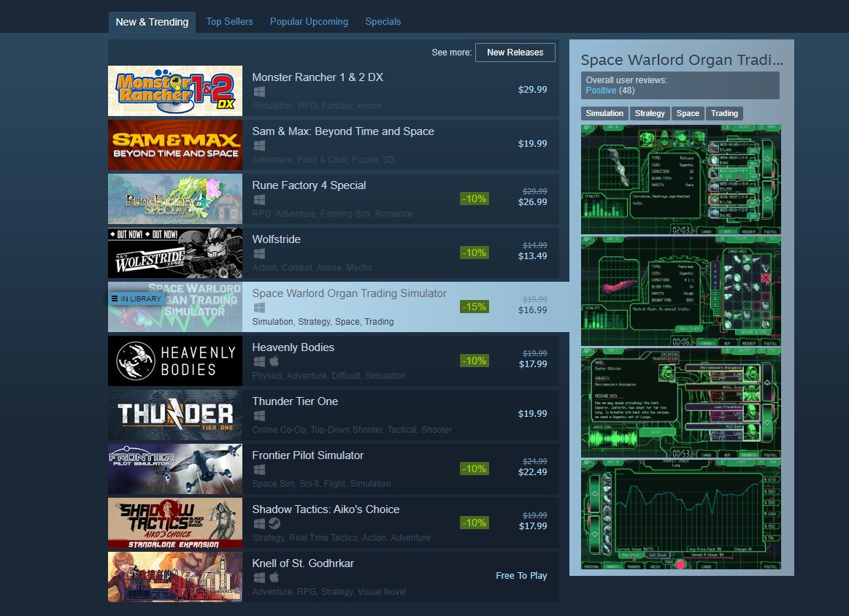
Task: Select the Space tag in the preview panel
Action: coord(688,113)
